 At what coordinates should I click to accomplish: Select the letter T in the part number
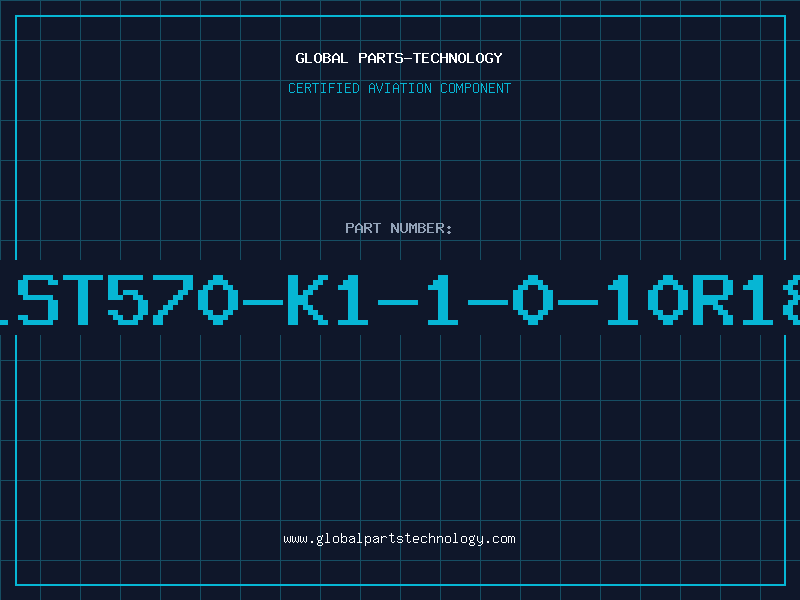(x=83, y=299)
